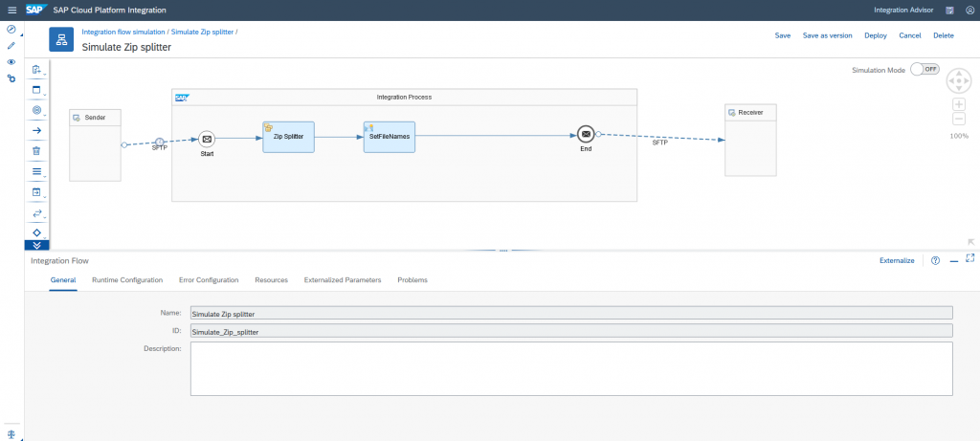The image size is (980, 441).
Task: Select the Process palette tool
Action: [37, 90]
